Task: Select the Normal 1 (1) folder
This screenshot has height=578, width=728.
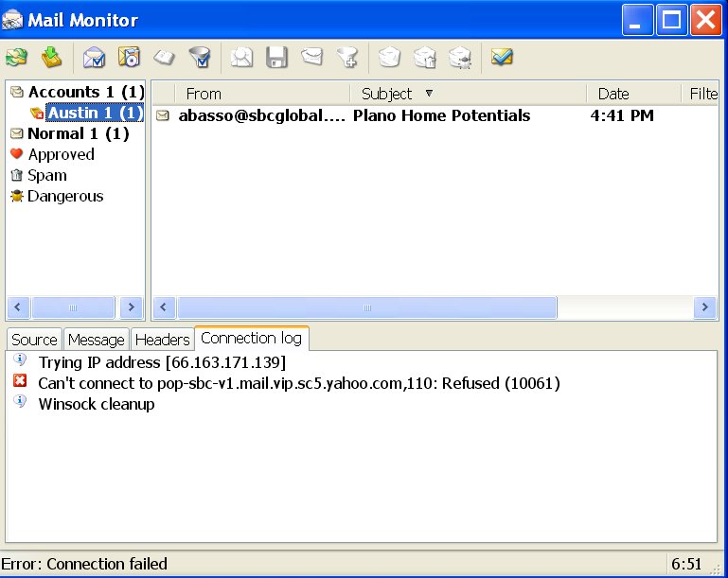Action: point(79,133)
